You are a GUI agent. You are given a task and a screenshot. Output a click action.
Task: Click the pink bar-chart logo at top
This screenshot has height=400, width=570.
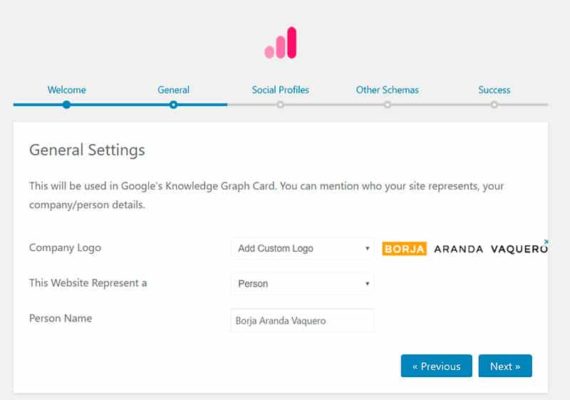280,43
